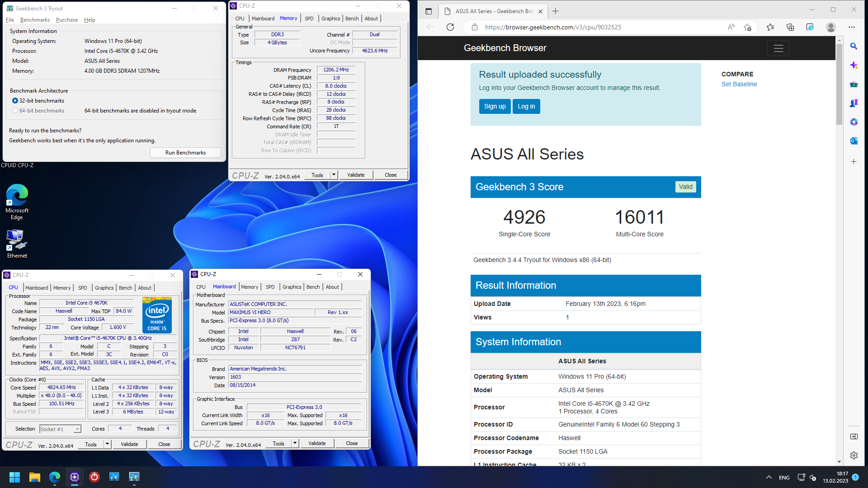
Task: Click the Edge profile avatar icon
Action: pyautogui.click(x=830, y=27)
